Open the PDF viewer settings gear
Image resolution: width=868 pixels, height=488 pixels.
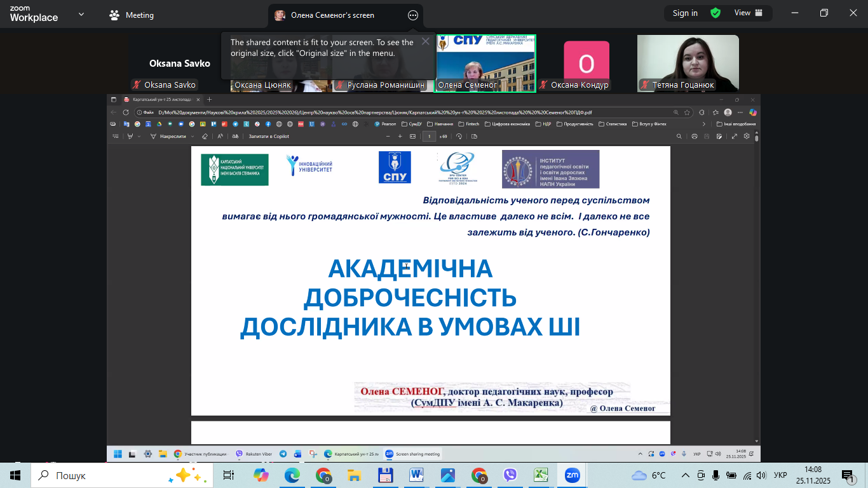click(747, 135)
